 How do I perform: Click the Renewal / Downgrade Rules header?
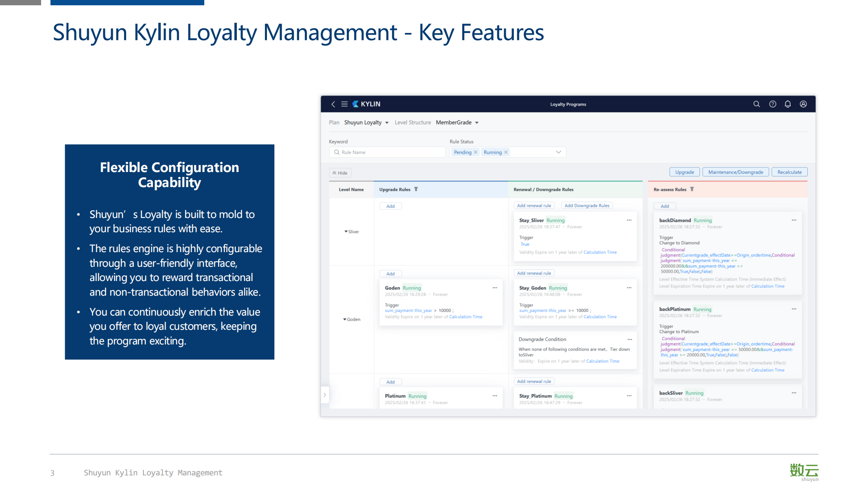point(543,190)
